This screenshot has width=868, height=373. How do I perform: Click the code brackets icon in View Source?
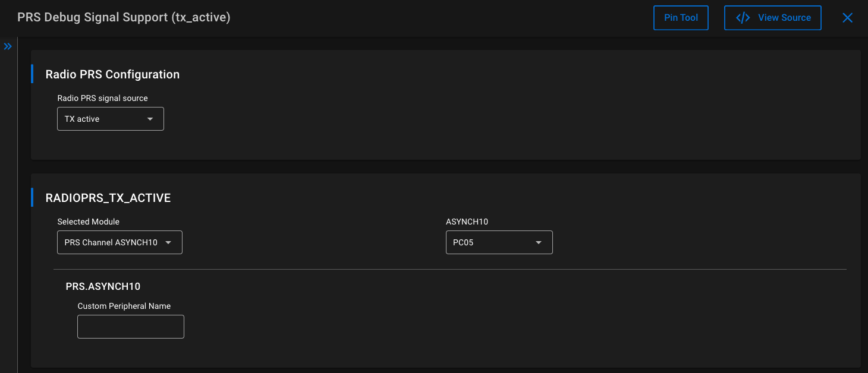click(x=743, y=18)
